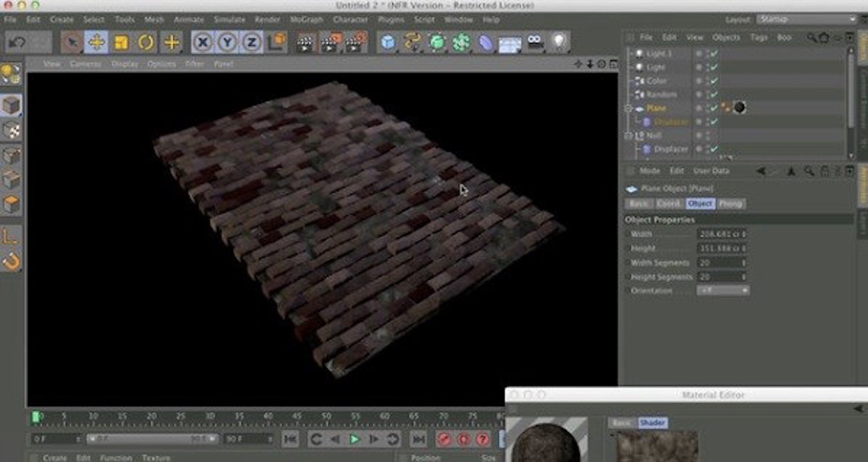This screenshot has height=462, width=868.
Task: Select the Shader tab in Material Editor
Action: [653, 423]
